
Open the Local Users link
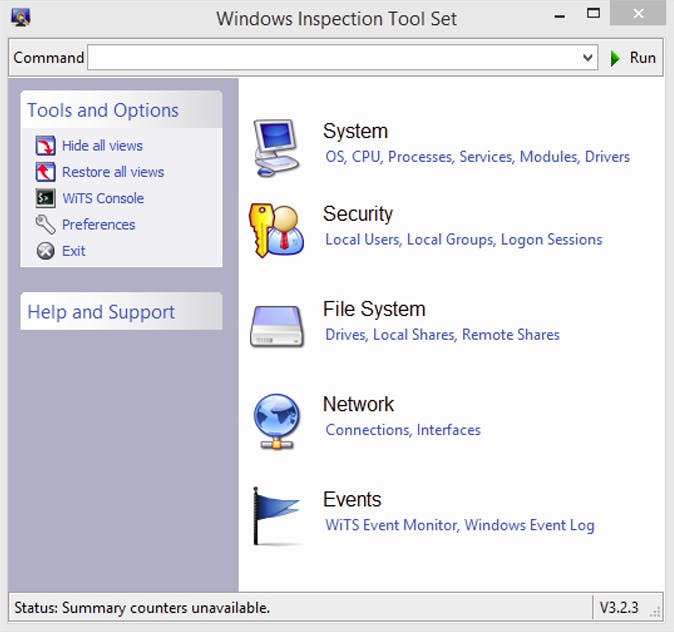[x=363, y=239]
